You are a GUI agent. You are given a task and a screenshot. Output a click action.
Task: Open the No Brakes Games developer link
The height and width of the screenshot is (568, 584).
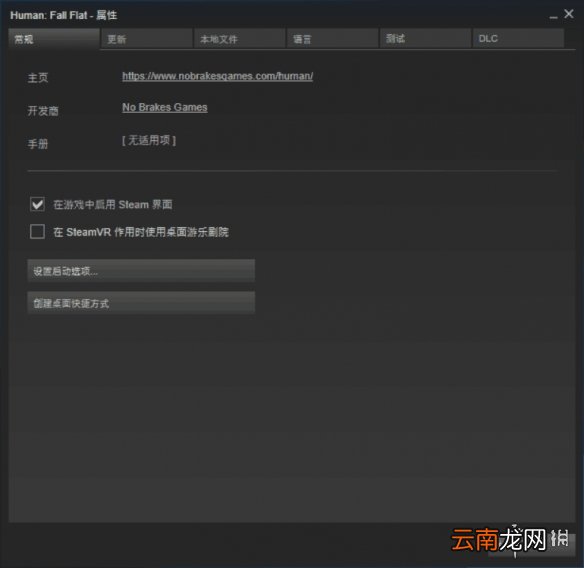coord(165,108)
